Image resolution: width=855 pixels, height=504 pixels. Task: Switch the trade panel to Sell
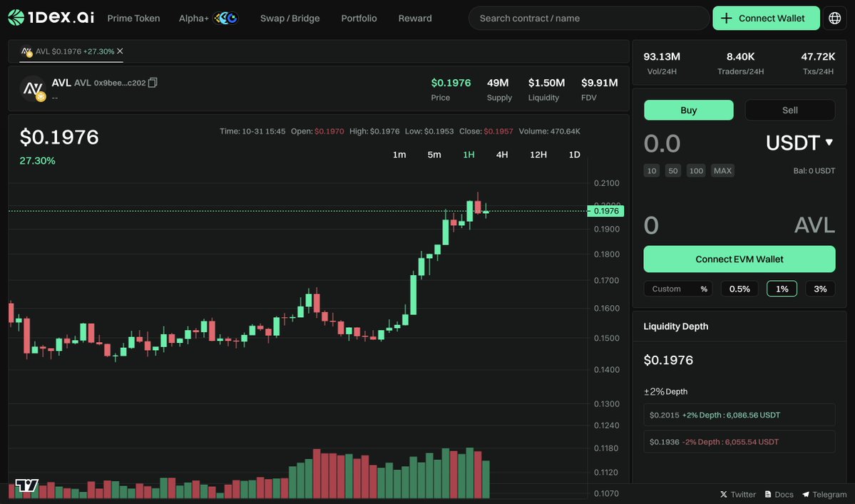pyautogui.click(x=789, y=110)
